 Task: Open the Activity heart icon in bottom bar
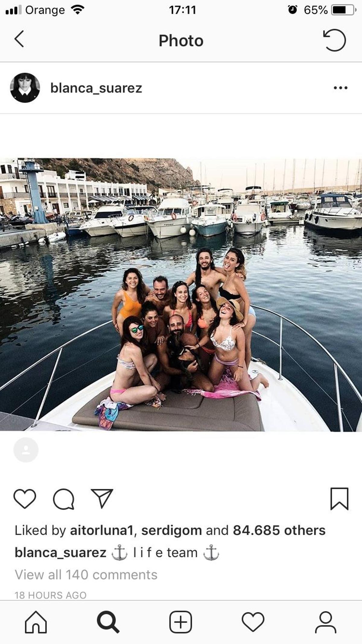click(x=253, y=622)
